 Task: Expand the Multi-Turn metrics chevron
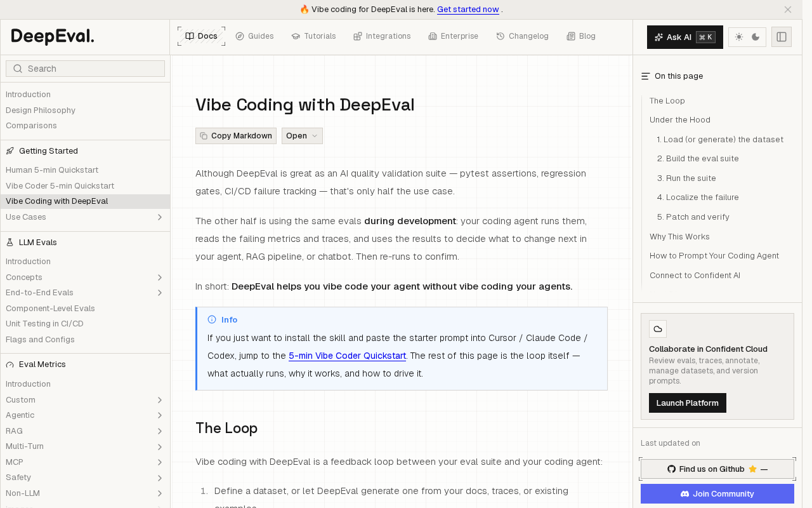(x=160, y=446)
